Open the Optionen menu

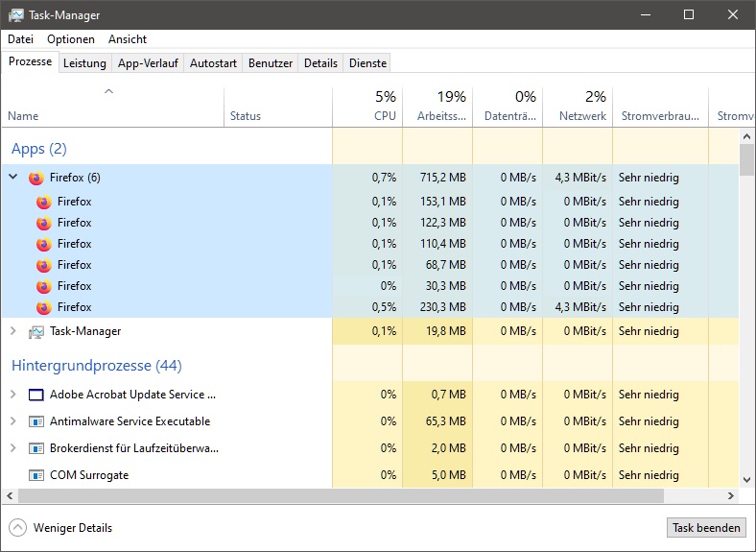pos(71,39)
